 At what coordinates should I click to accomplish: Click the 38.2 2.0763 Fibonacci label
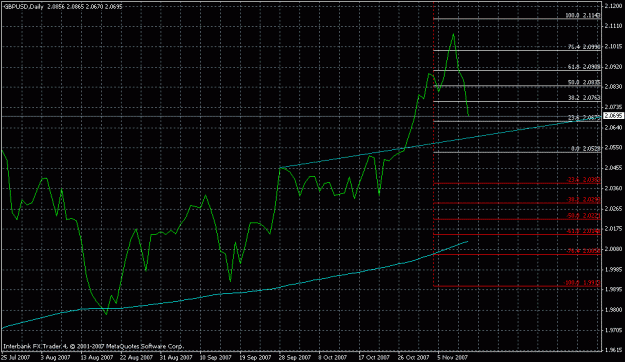click(584, 98)
